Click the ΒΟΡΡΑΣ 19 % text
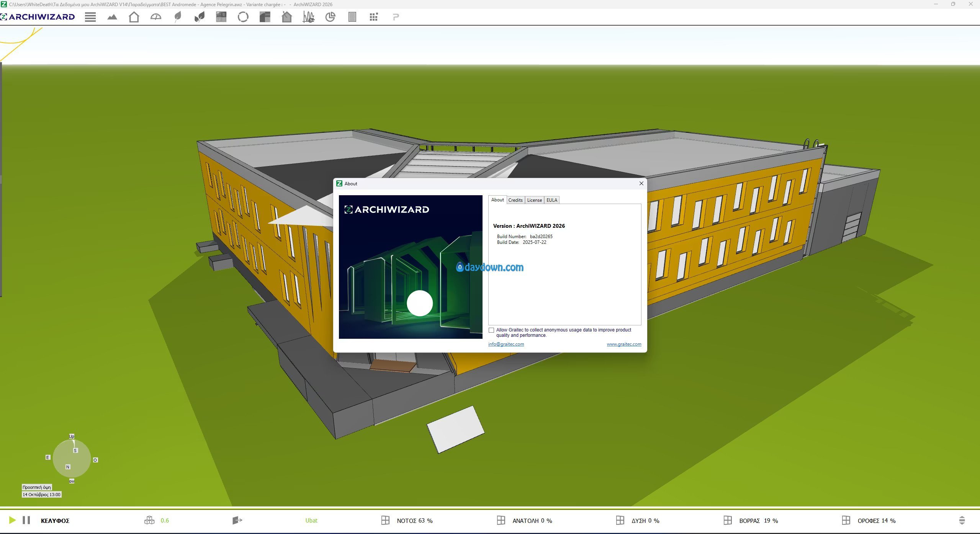Screen dimensions: 980x534 click(x=759, y=521)
